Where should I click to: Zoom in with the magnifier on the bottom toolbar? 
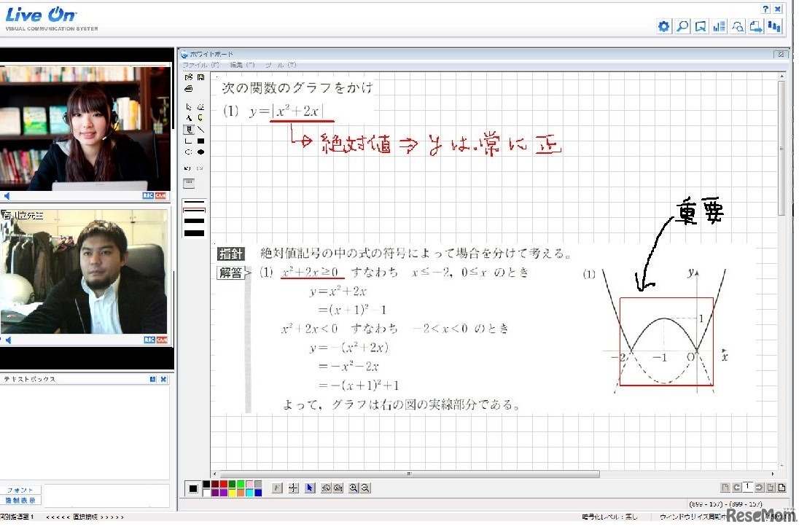[354, 487]
